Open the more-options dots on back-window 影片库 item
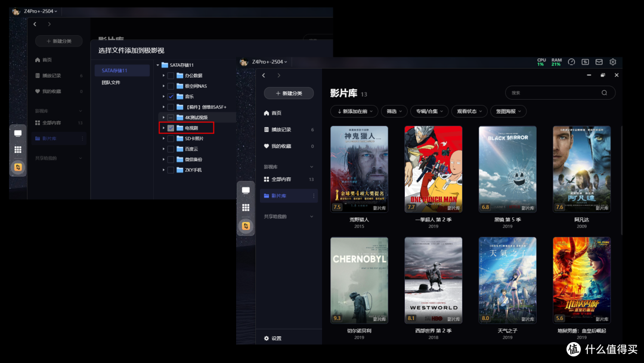This screenshot has height=363, width=644. [82, 139]
